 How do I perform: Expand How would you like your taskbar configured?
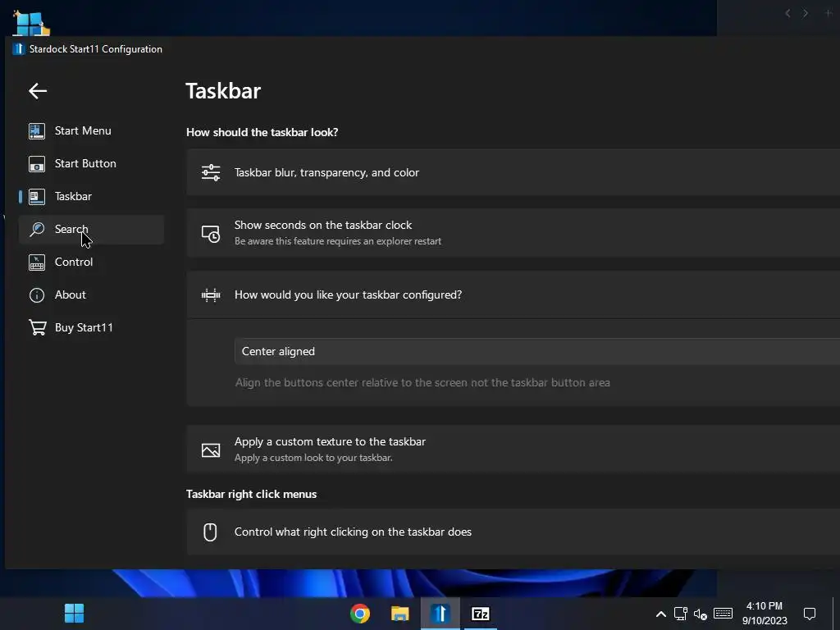[x=514, y=294]
